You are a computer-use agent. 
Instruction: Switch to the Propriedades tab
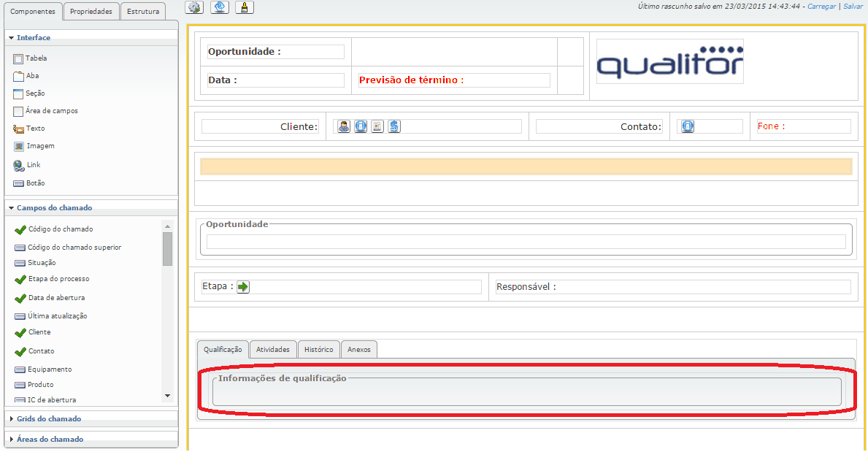click(x=91, y=12)
